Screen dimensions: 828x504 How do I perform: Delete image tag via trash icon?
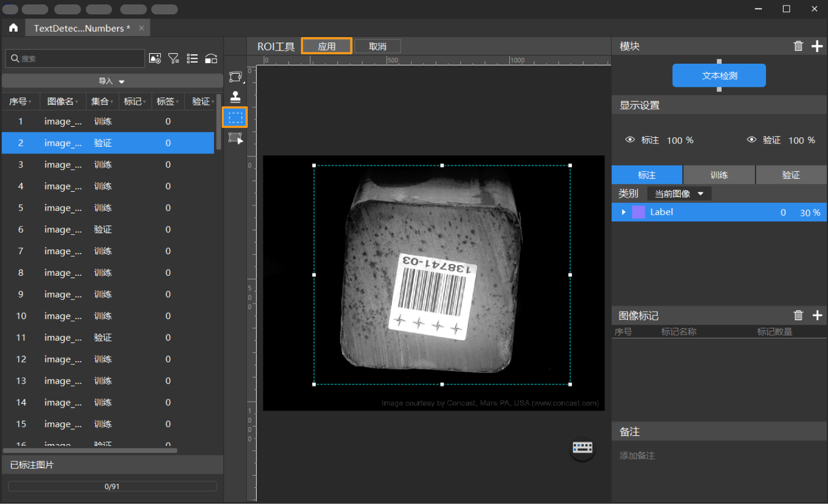coord(798,315)
